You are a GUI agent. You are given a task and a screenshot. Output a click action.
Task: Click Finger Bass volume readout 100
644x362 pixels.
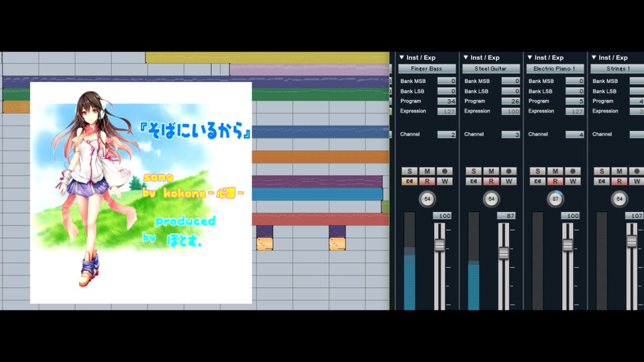tap(442, 215)
